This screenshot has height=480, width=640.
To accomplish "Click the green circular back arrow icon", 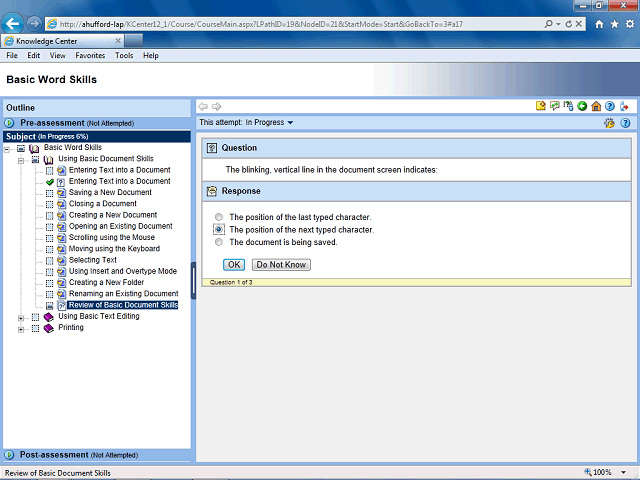I will (x=582, y=106).
